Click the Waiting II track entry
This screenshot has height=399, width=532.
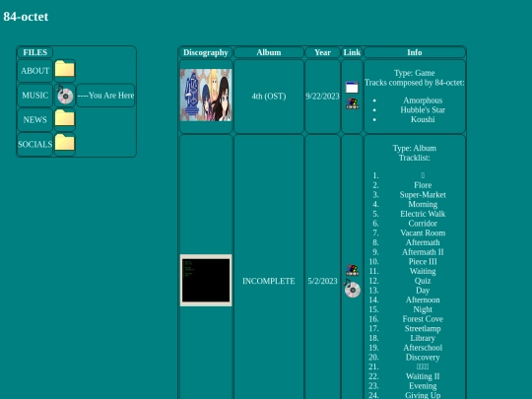click(x=423, y=376)
